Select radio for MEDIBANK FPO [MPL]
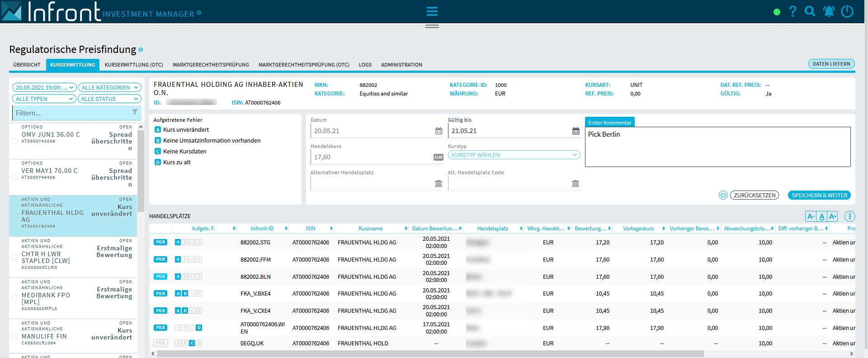Viewport: 868px width, 358px height. 14,299
